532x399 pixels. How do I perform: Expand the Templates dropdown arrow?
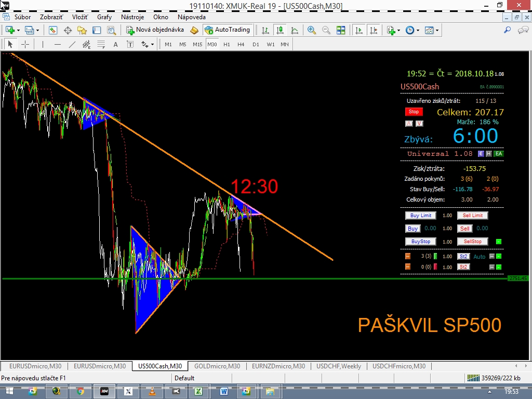(437, 30)
